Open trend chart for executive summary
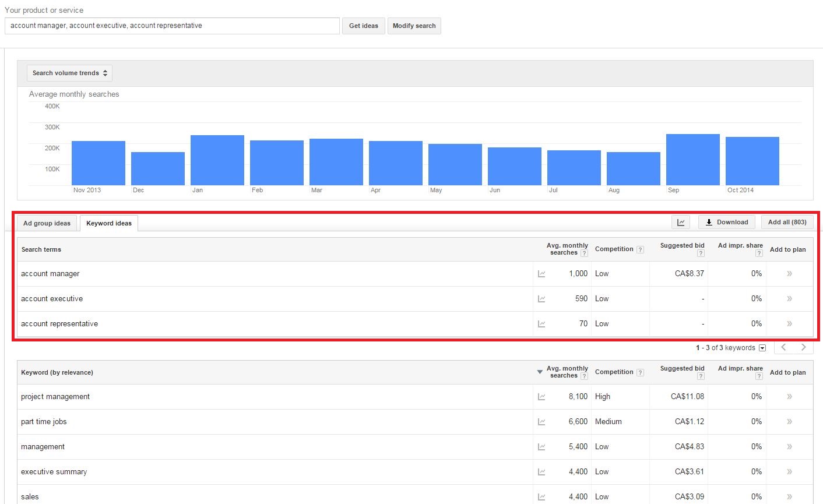 (541, 472)
